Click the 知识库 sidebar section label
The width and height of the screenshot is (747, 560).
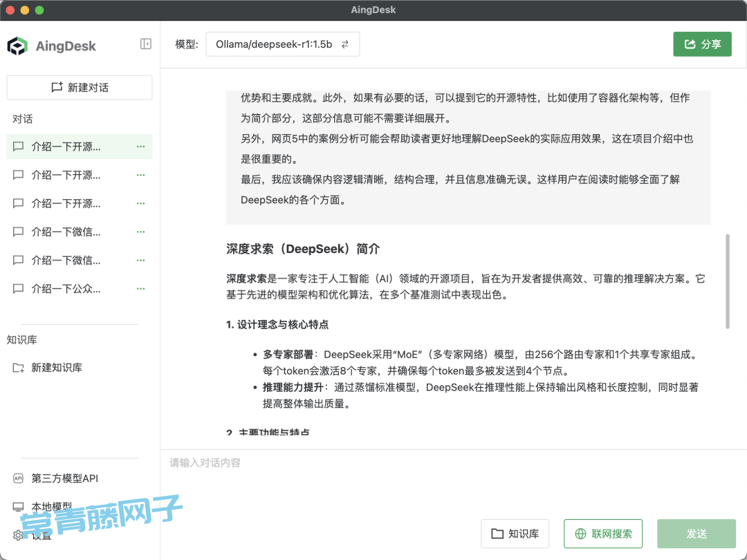tap(22, 340)
